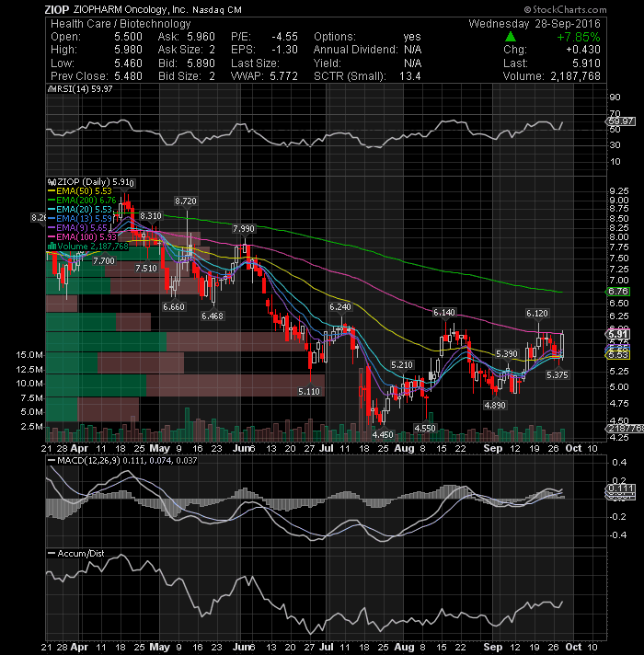The width and height of the screenshot is (644, 655).
Task: Click the Bid Size label
Action: (x=180, y=76)
